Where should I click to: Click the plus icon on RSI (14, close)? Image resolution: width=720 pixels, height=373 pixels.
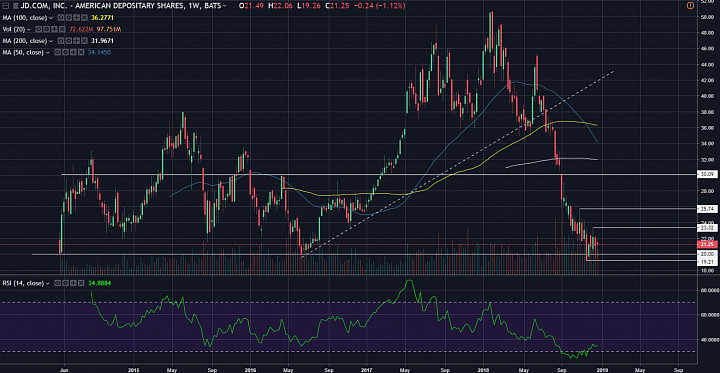[73, 283]
